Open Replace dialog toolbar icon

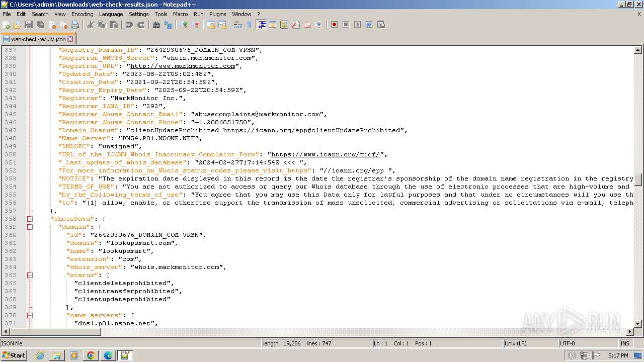coord(168,25)
